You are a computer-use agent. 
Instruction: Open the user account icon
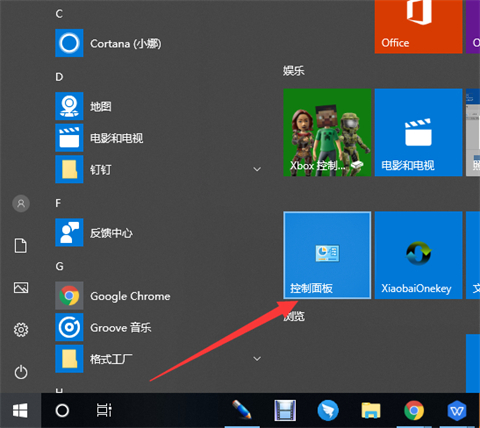[21, 203]
